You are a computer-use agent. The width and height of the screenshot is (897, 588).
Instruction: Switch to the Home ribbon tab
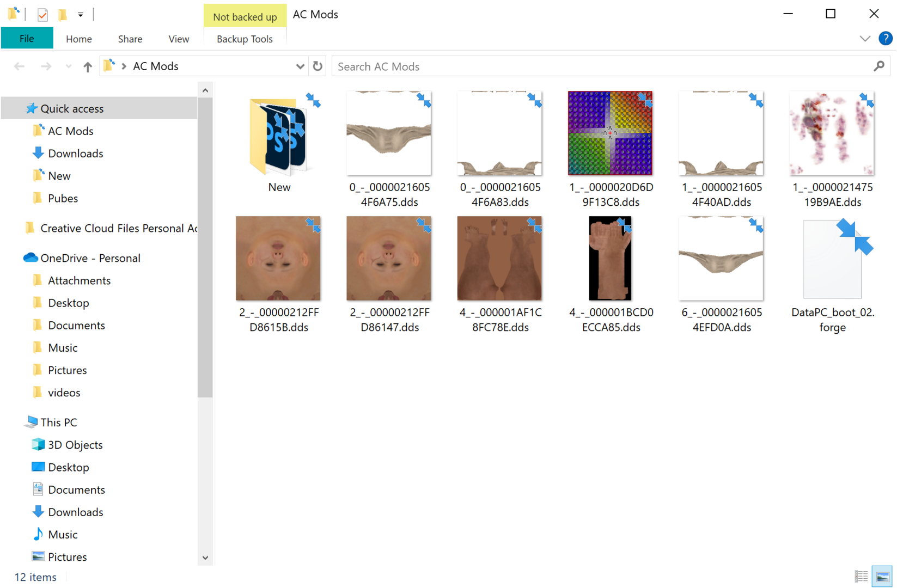click(78, 39)
